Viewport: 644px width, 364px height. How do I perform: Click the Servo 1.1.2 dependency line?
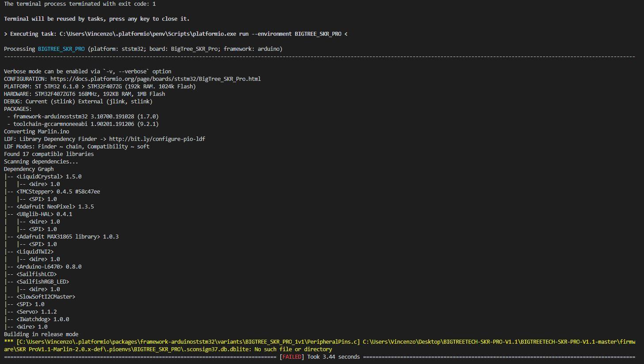coord(36,311)
